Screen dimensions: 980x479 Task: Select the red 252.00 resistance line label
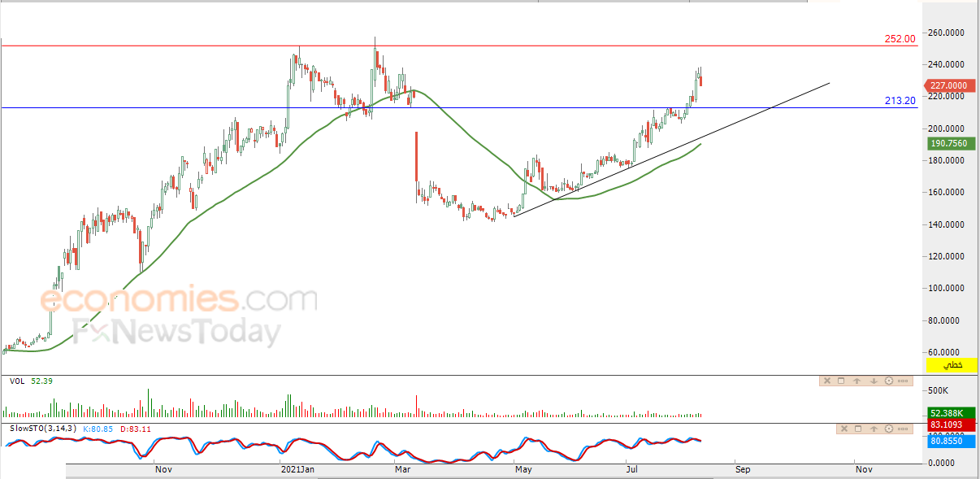pos(900,38)
